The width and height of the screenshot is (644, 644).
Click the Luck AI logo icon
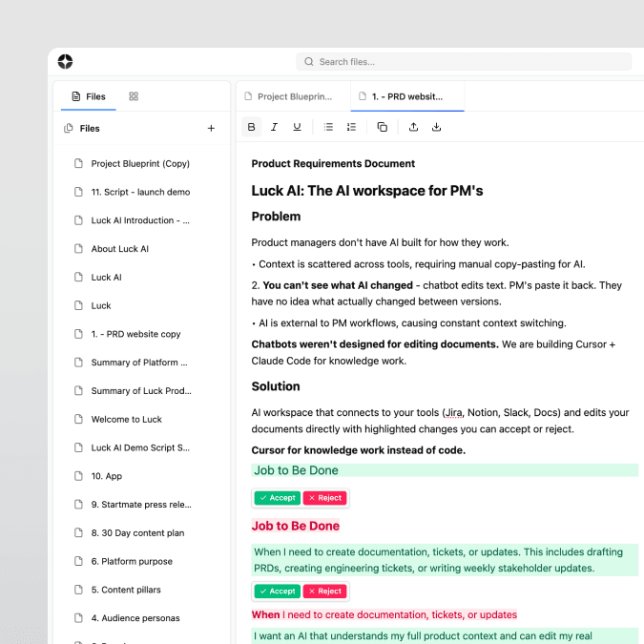click(65, 62)
